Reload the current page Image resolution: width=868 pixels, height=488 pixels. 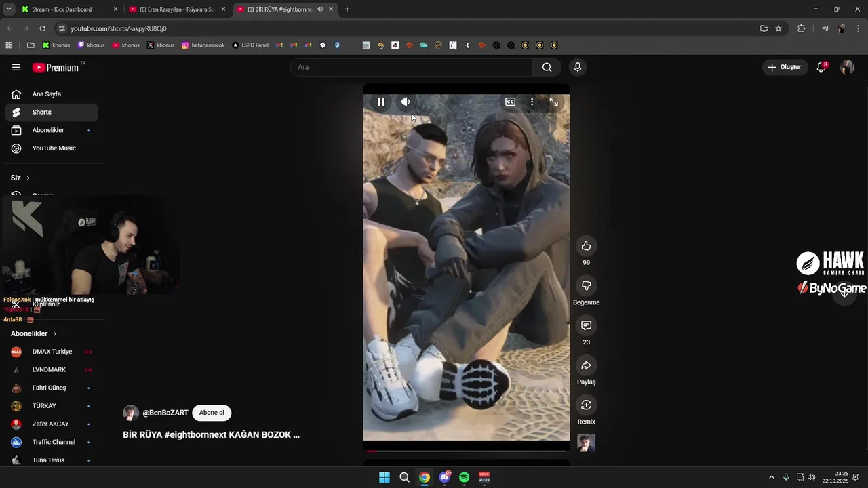click(x=42, y=28)
